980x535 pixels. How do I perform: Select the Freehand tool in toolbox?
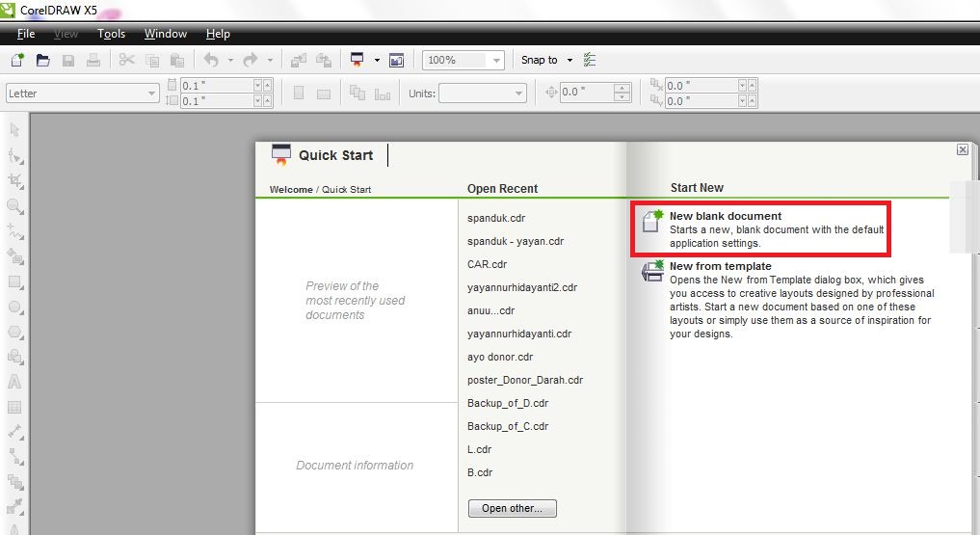click(15, 232)
